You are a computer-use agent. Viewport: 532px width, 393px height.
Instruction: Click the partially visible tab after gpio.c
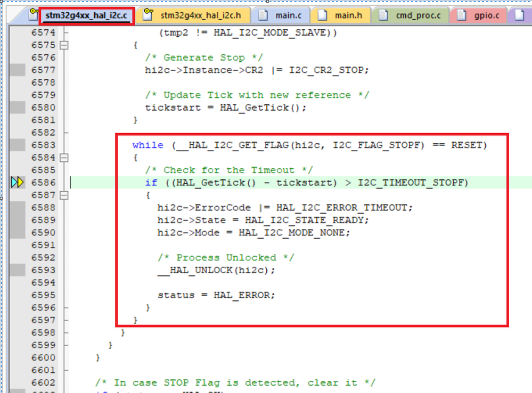[x=520, y=15]
